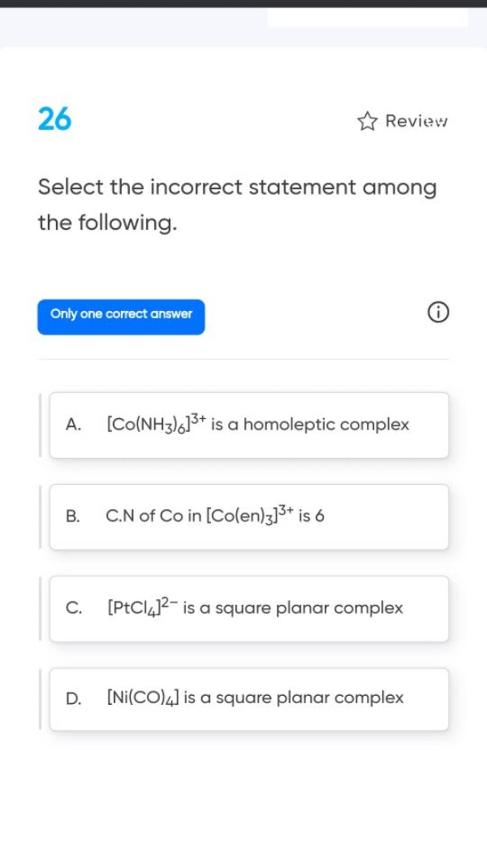Mark question with the Review star icon
487x868 pixels.
point(367,121)
